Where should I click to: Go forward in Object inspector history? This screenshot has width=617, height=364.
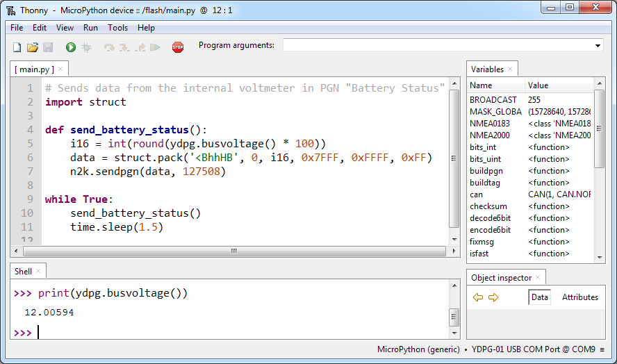493,297
